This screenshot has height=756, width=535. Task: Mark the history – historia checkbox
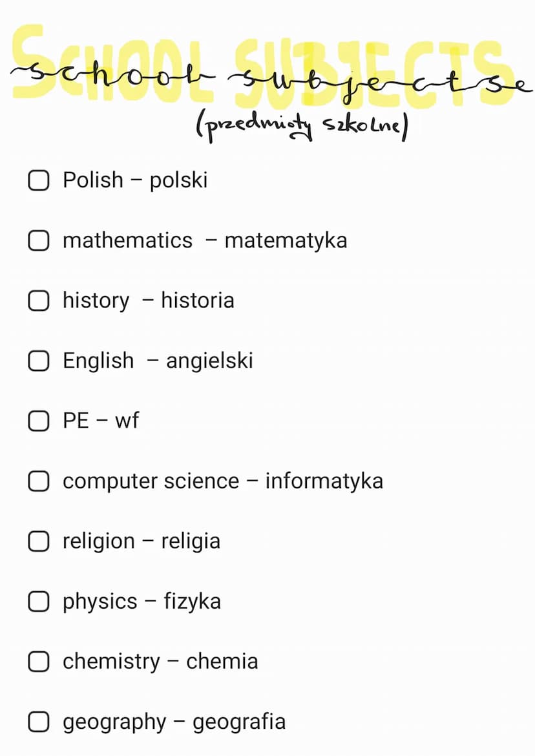39,300
